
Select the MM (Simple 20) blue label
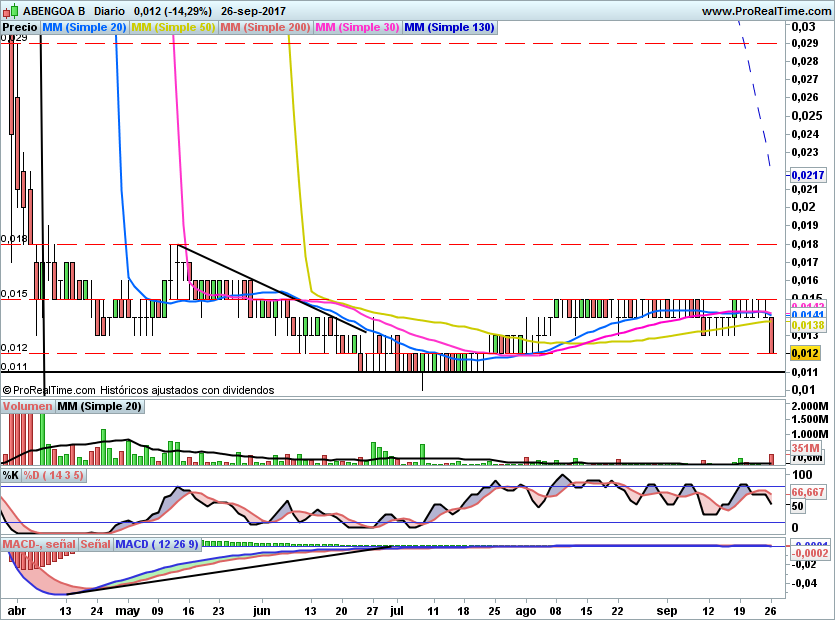point(84,27)
